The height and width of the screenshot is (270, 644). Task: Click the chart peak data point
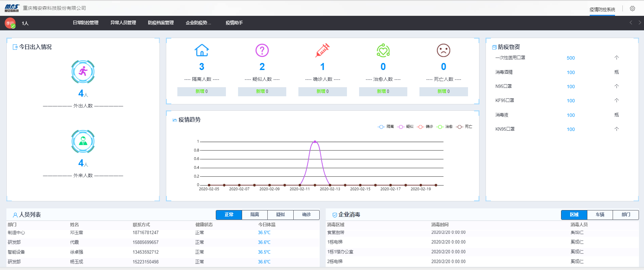[315, 142]
